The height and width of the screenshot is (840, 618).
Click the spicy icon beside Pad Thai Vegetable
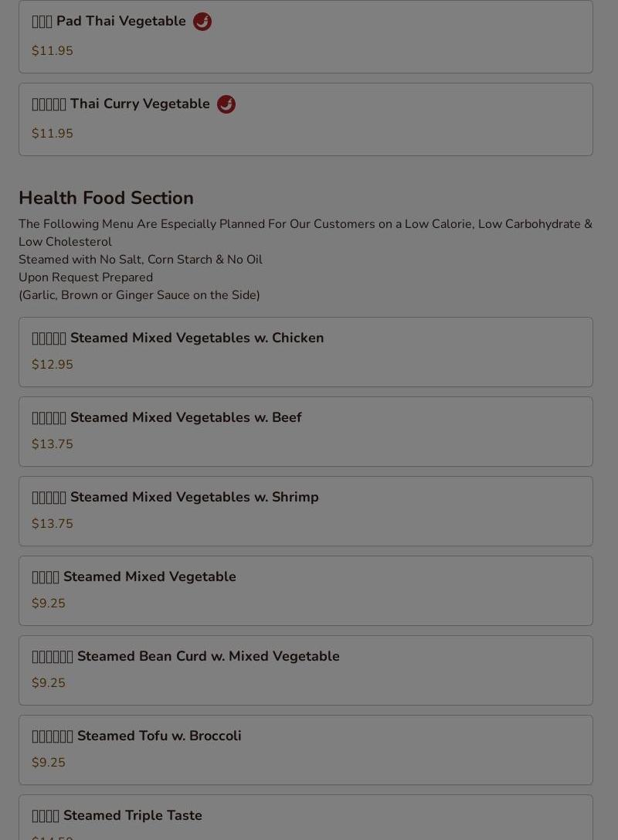coord(202,22)
